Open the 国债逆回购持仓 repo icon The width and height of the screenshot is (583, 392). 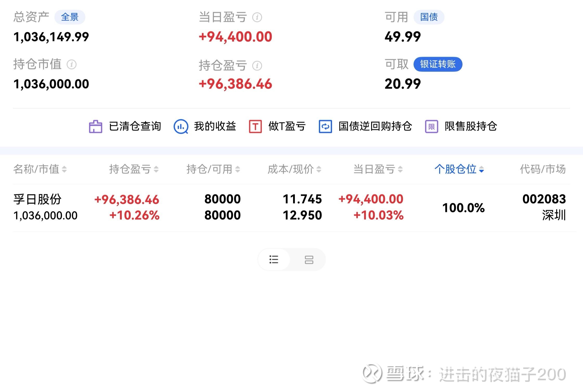coord(325,127)
